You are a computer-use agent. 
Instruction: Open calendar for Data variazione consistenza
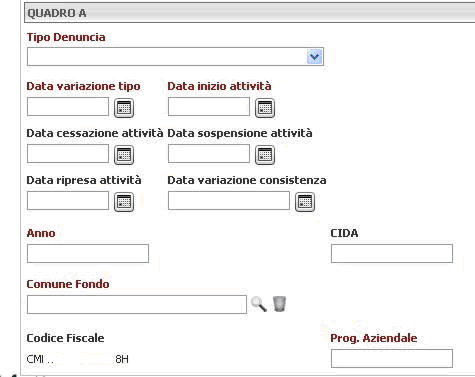click(x=305, y=202)
